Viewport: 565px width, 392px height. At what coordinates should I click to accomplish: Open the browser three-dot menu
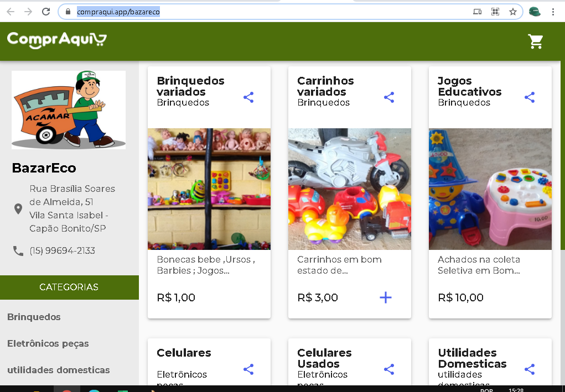(553, 12)
